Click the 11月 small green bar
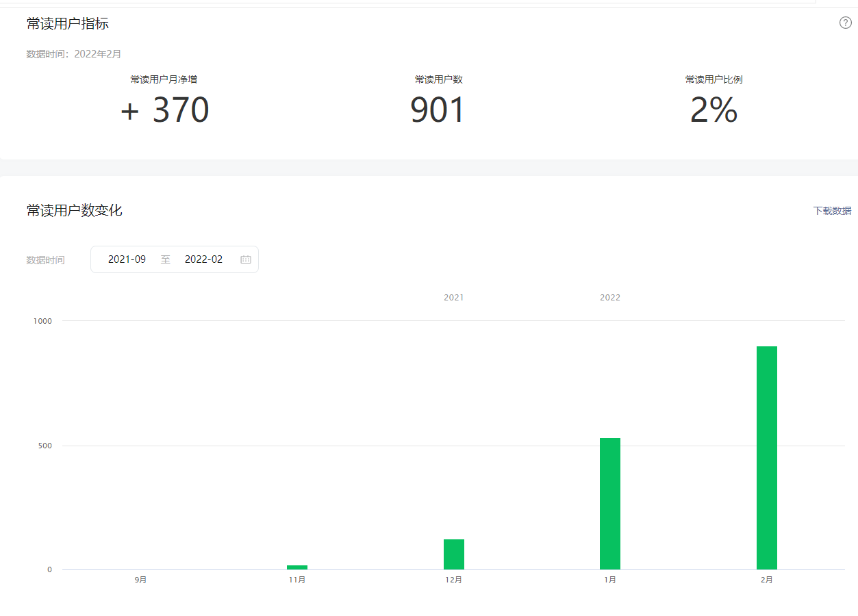 (x=297, y=567)
